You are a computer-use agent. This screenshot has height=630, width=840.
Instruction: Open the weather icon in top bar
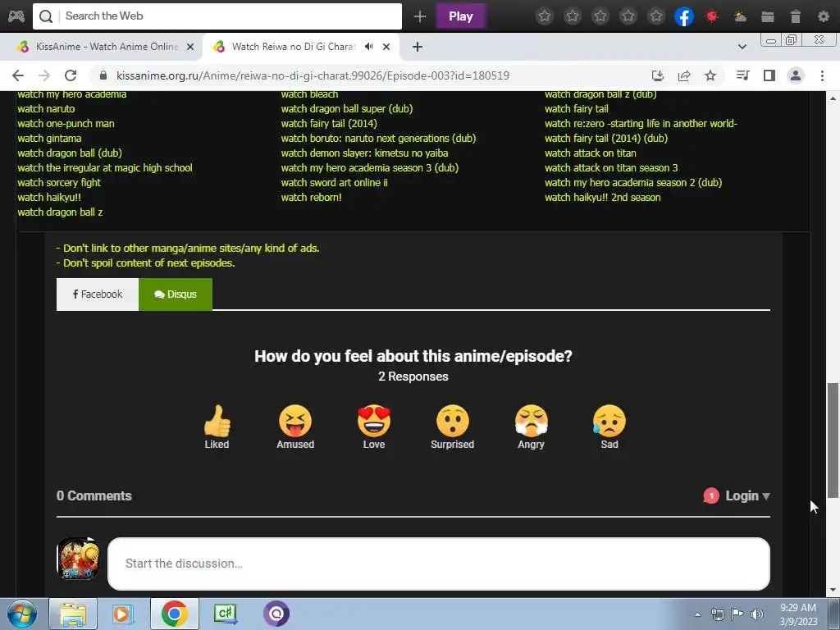740,16
